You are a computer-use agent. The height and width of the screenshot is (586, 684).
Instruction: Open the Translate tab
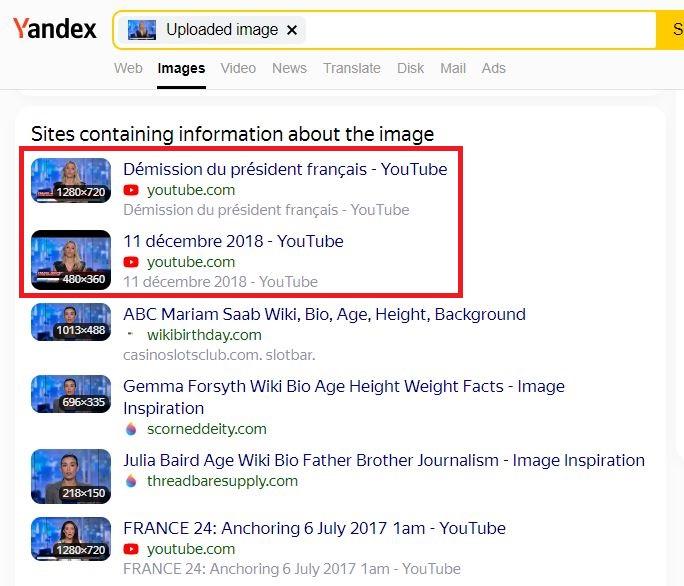pyautogui.click(x=352, y=68)
